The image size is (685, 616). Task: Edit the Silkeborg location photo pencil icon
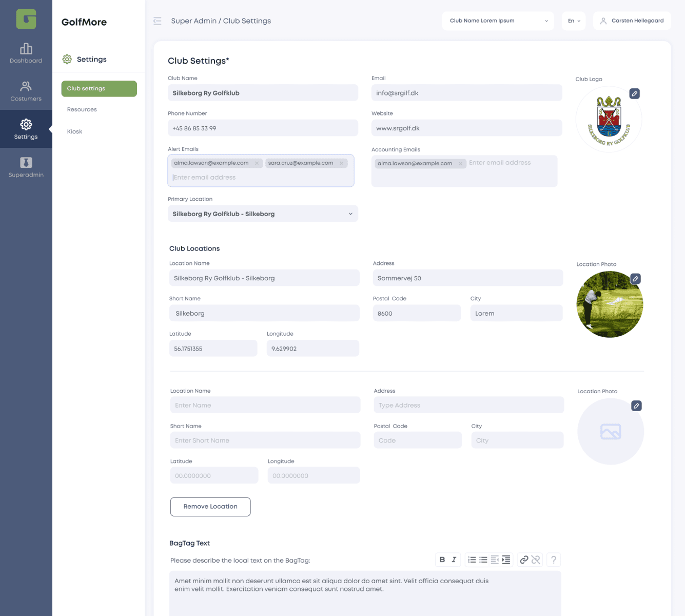click(x=635, y=279)
